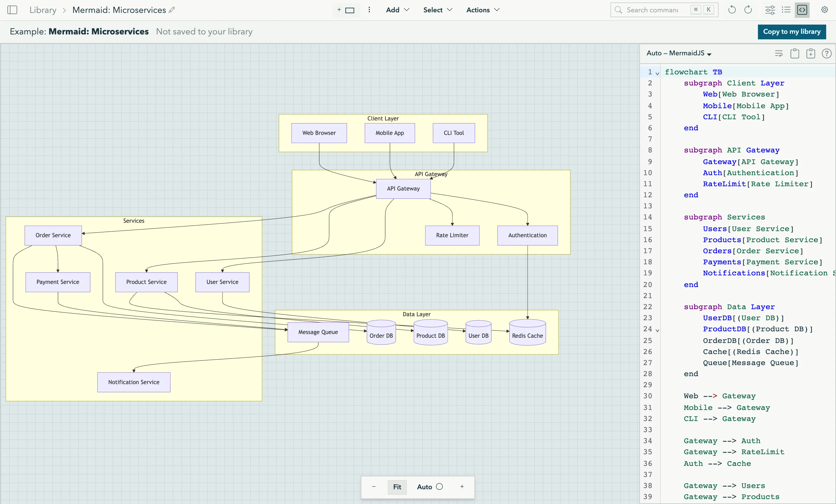This screenshot has height=504, width=836.
Task: Click code line 'Cache[(Redis Cache)]'
Action: (x=751, y=352)
